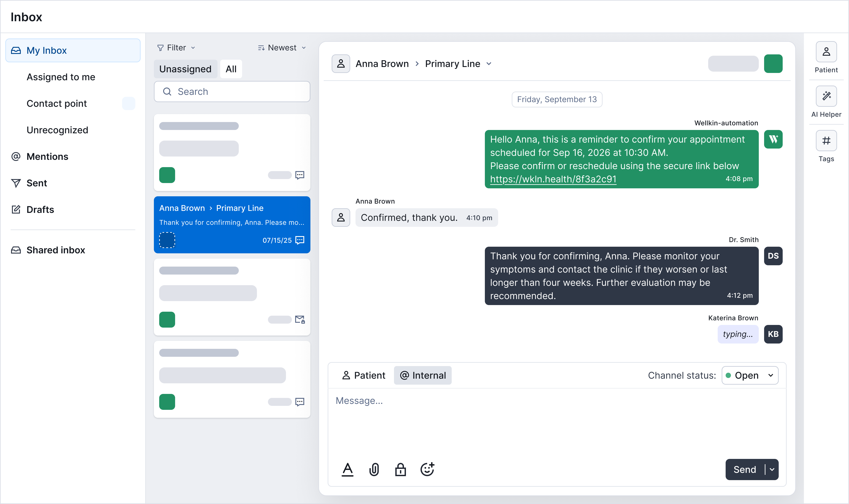Viewport: 849px width, 504px height.
Task: Click the Send button
Action: click(x=744, y=469)
